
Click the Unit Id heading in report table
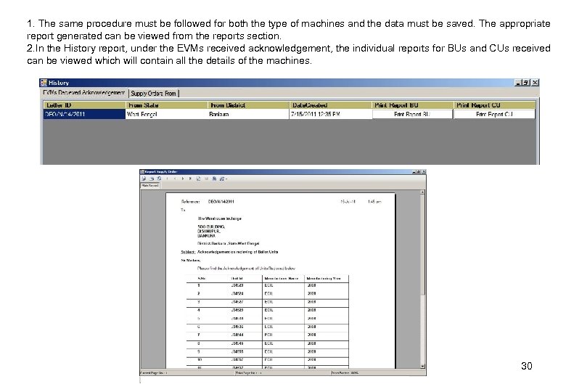click(237, 278)
